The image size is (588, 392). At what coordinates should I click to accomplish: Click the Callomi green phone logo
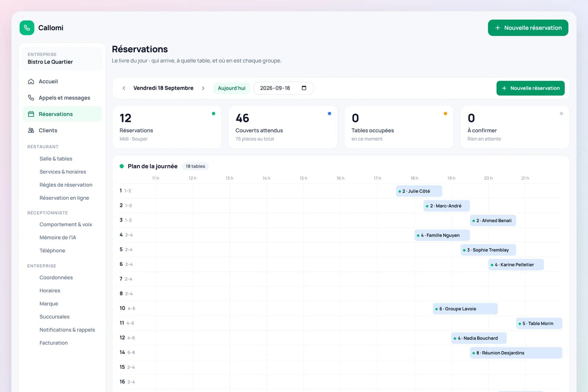[x=27, y=28]
